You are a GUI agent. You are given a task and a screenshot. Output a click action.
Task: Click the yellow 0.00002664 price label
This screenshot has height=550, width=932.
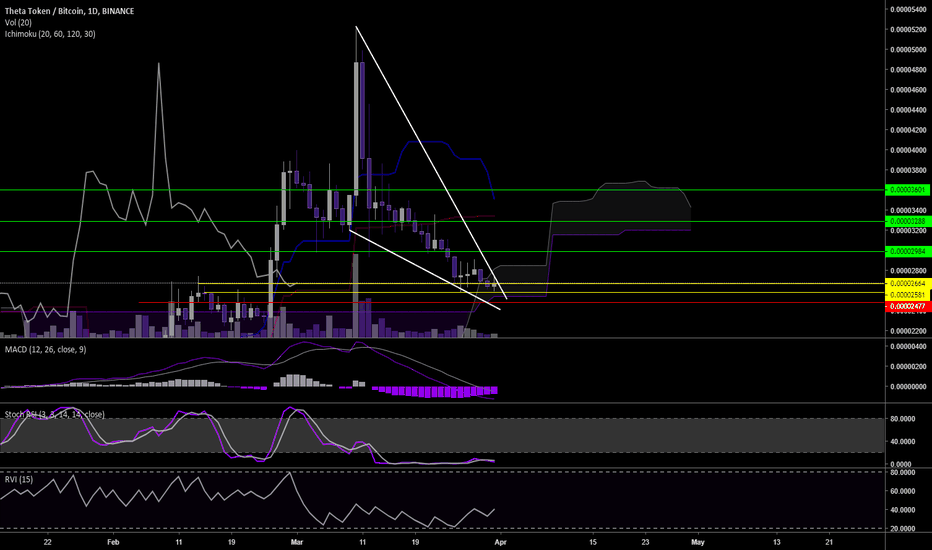[908, 284]
